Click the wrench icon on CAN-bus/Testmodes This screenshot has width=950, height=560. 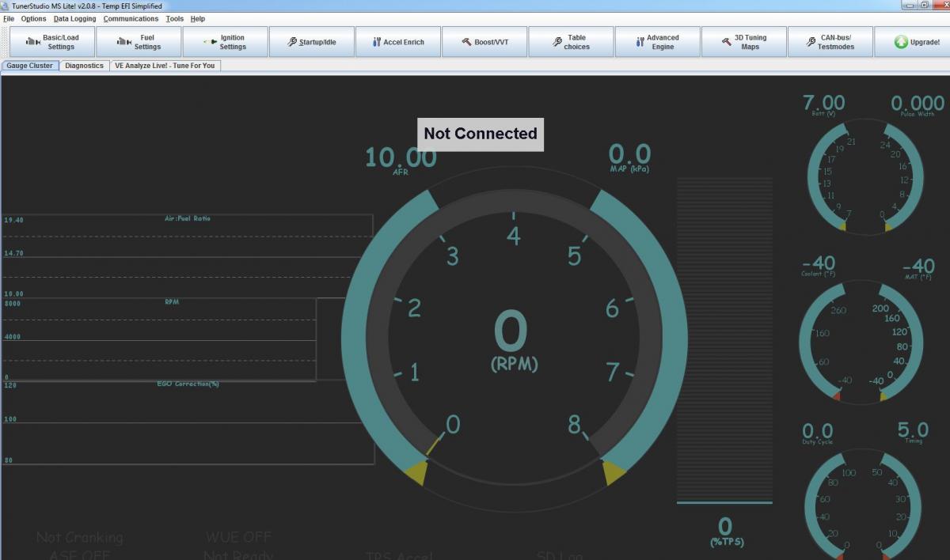click(811, 42)
